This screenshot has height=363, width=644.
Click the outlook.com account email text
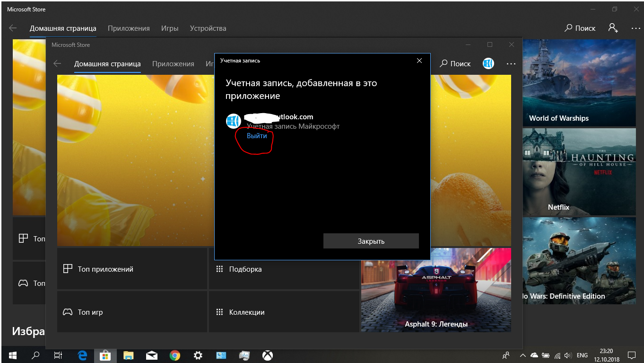click(x=280, y=117)
